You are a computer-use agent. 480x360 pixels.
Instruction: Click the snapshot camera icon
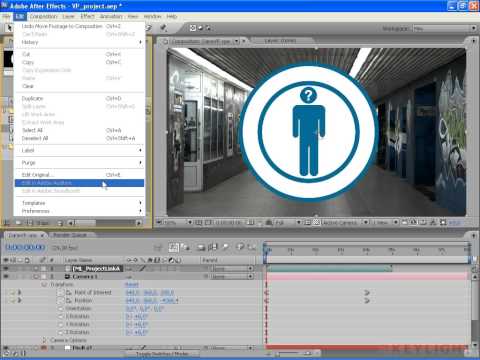251,222
